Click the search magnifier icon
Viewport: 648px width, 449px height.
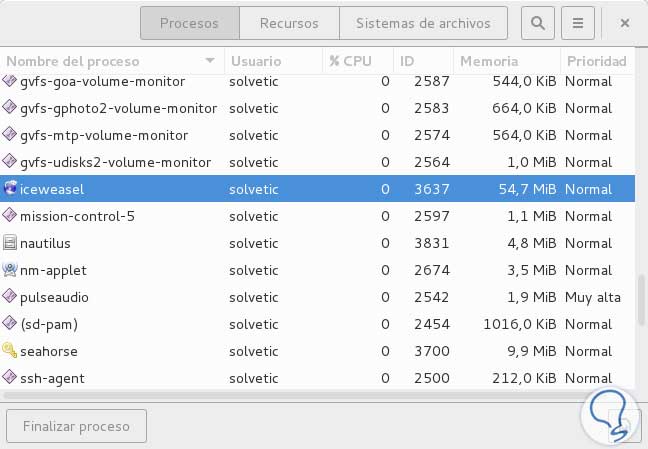[538, 22]
